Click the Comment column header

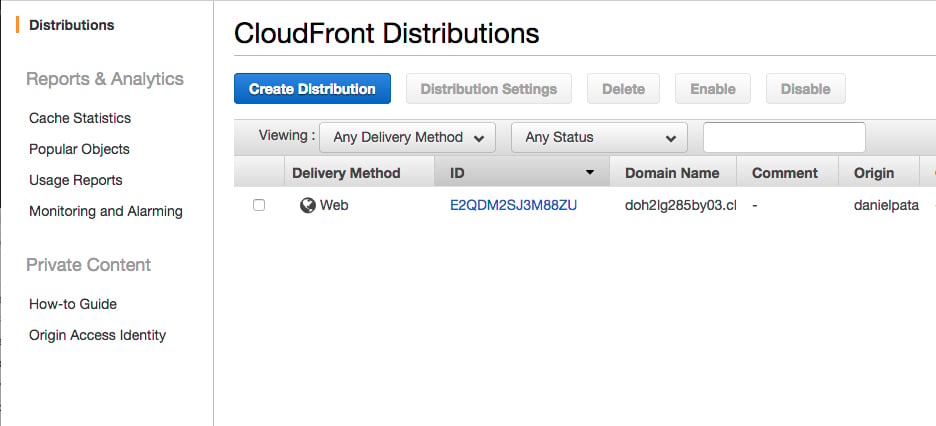click(x=787, y=173)
